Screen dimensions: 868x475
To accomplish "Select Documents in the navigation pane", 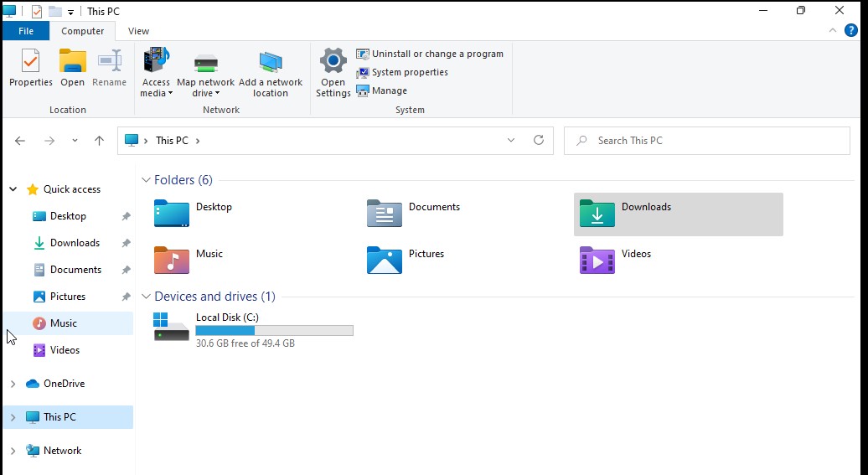I will tap(76, 270).
